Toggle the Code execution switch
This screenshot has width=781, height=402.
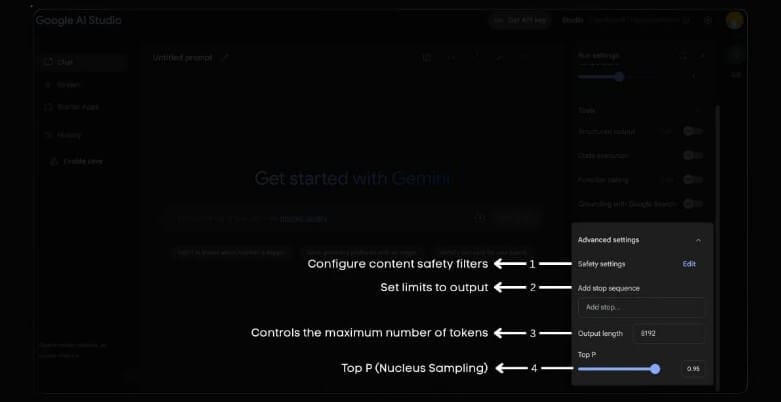(692, 155)
